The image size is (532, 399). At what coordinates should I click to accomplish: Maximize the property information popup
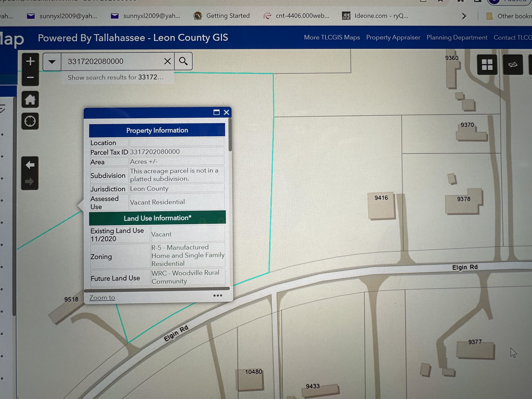click(x=216, y=112)
